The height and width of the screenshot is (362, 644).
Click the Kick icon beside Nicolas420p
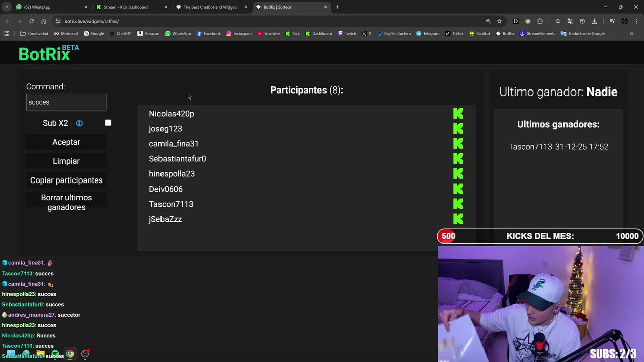(458, 114)
